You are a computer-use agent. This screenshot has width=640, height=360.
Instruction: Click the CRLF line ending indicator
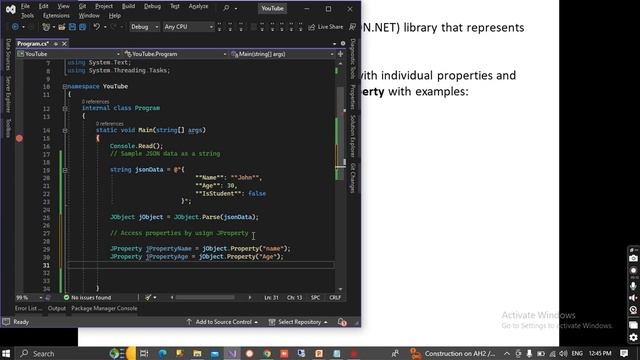click(335, 298)
